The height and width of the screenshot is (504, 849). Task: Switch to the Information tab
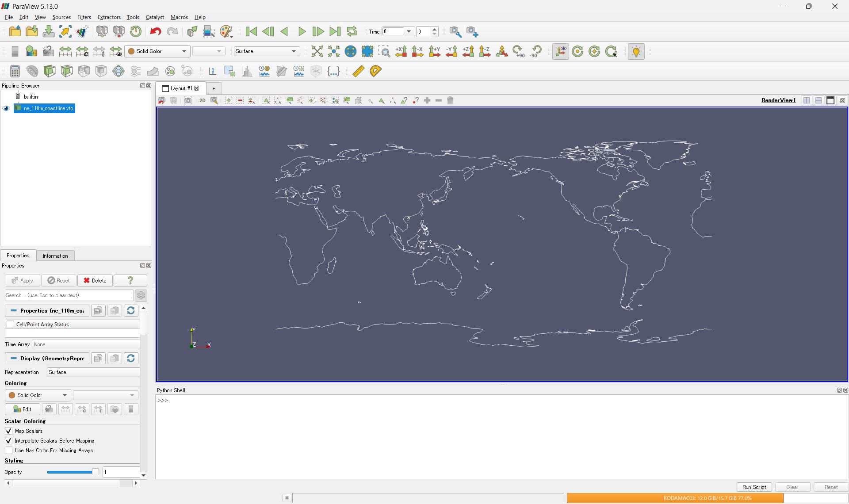click(55, 256)
